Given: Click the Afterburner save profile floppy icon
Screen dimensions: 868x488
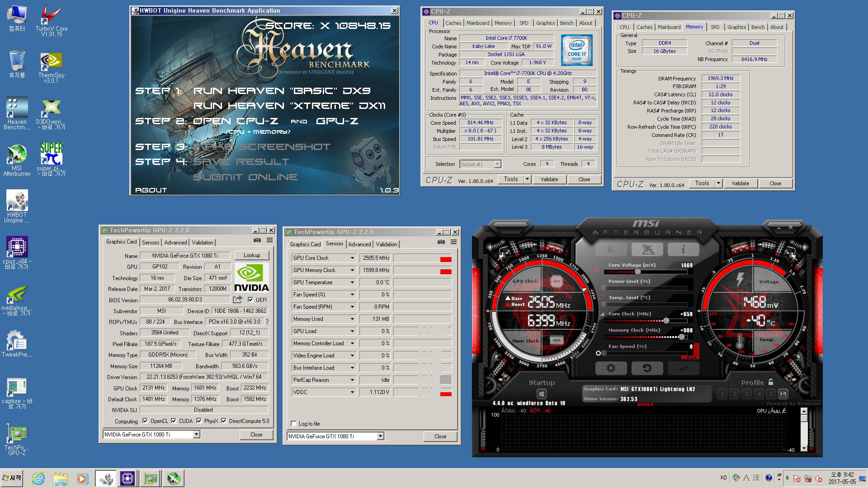Looking at the screenshot, I should pos(783,394).
